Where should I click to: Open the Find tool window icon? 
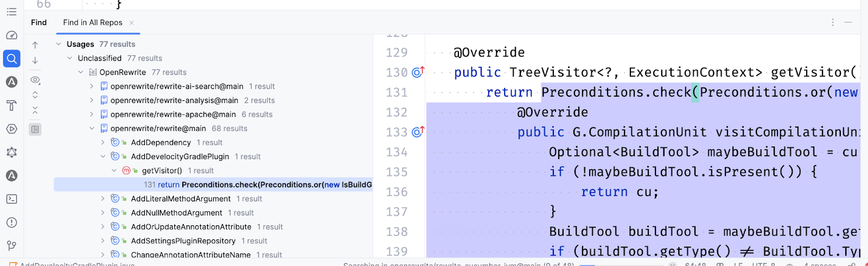[11, 59]
